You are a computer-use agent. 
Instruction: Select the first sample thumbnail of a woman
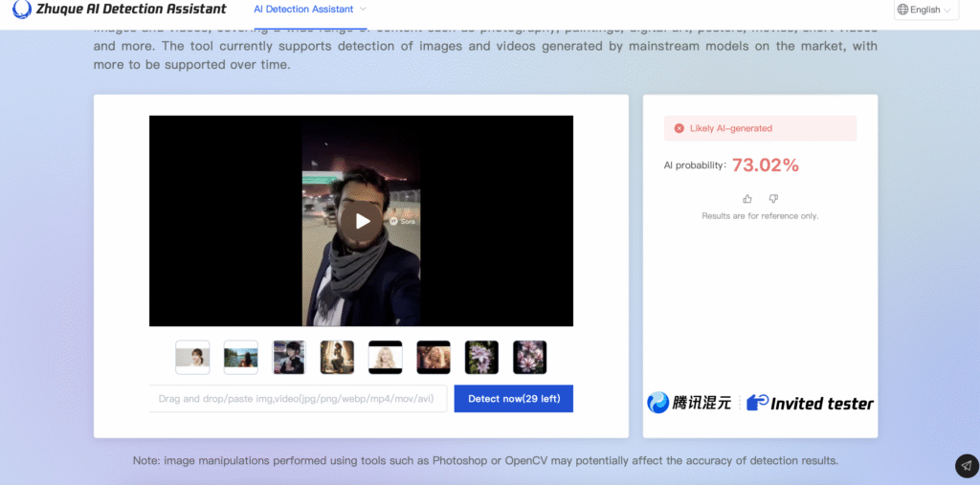[192, 357]
